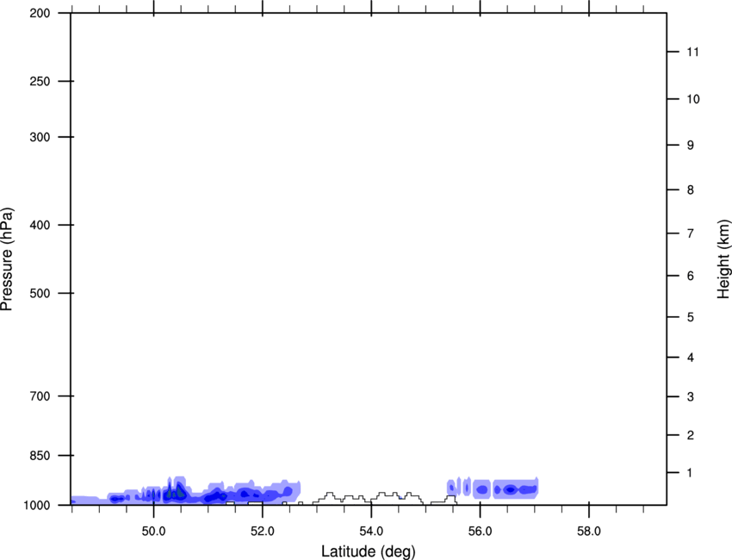Image resolution: width=732 pixels, height=560 pixels.
Task: Click the 52.0 latitude tick label
Action: (x=263, y=532)
